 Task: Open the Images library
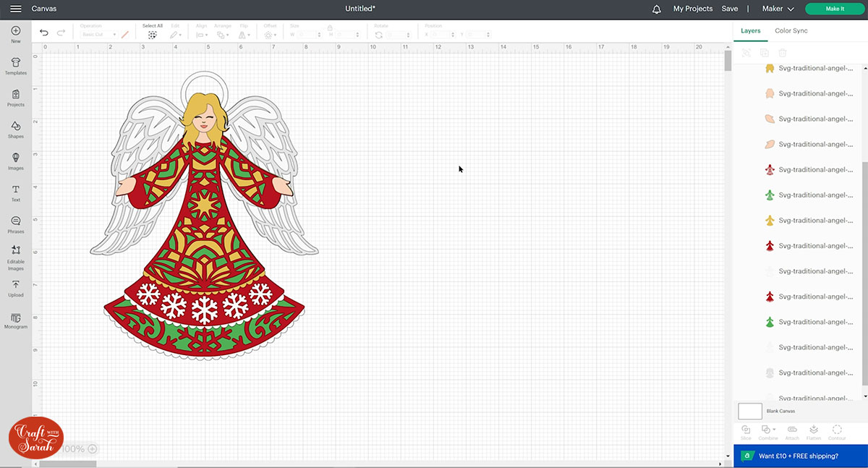coord(16,161)
